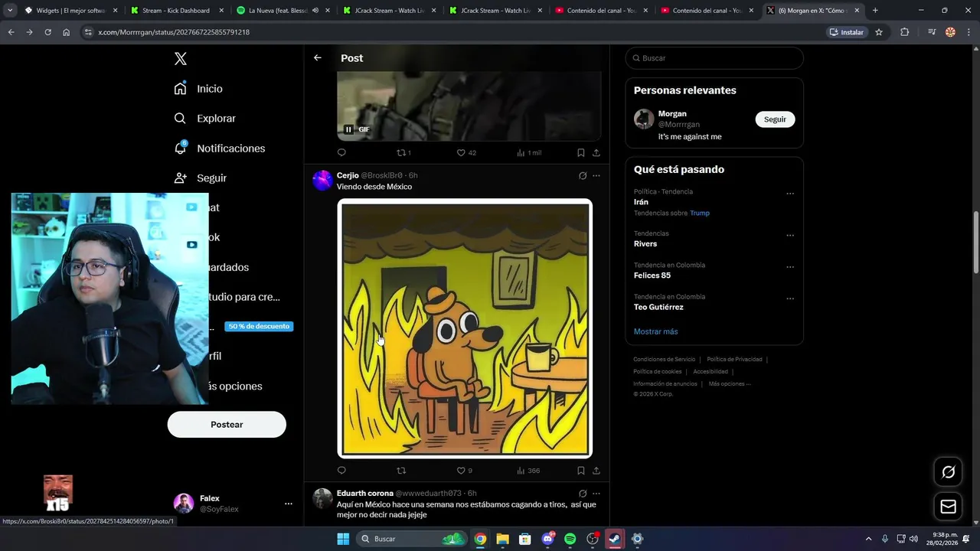Viewport: 980px width, 551px height.
Task: Click the Buscar search field on X
Action: pyautogui.click(x=714, y=58)
